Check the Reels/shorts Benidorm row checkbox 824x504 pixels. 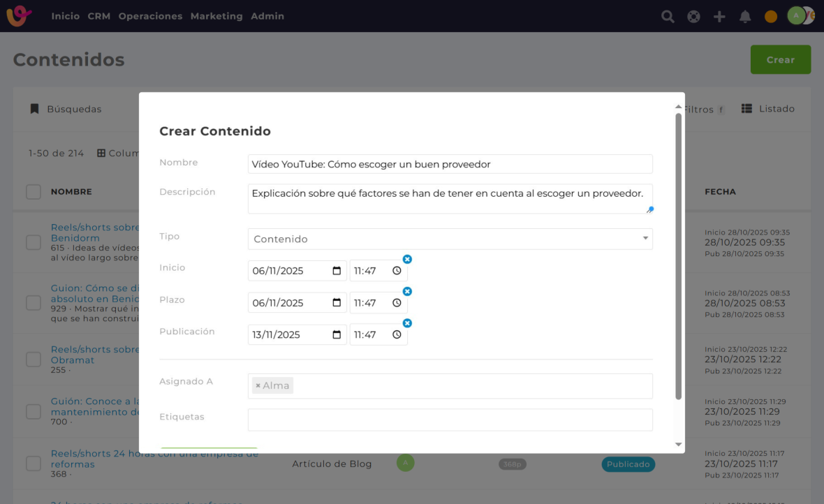(x=34, y=242)
